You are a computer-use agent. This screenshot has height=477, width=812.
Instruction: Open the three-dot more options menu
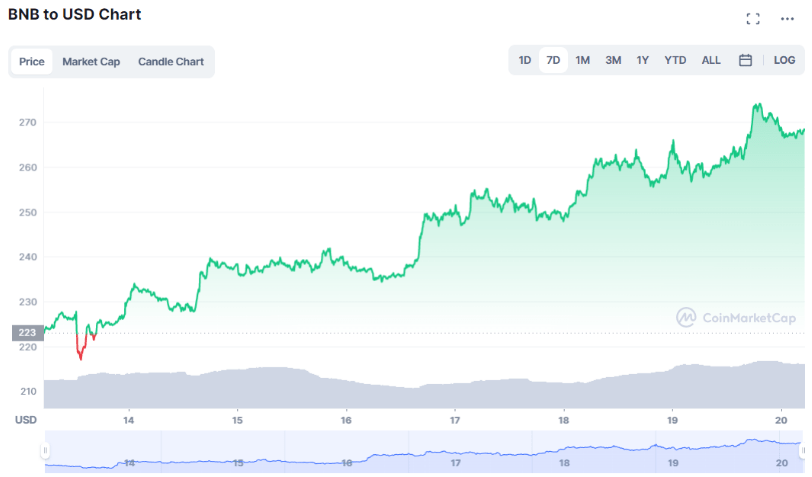click(787, 19)
